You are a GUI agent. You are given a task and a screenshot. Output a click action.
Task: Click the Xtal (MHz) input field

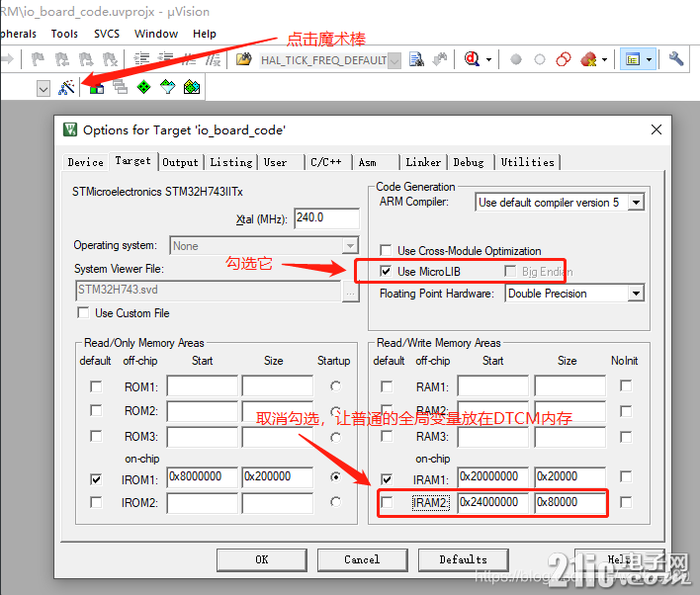point(326,218)
